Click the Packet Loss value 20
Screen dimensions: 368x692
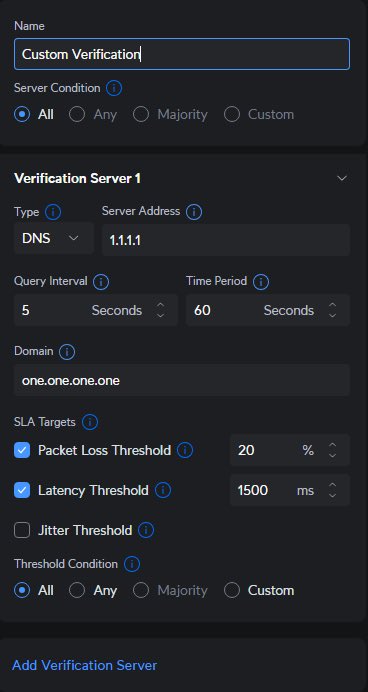(x=246, y=450)
